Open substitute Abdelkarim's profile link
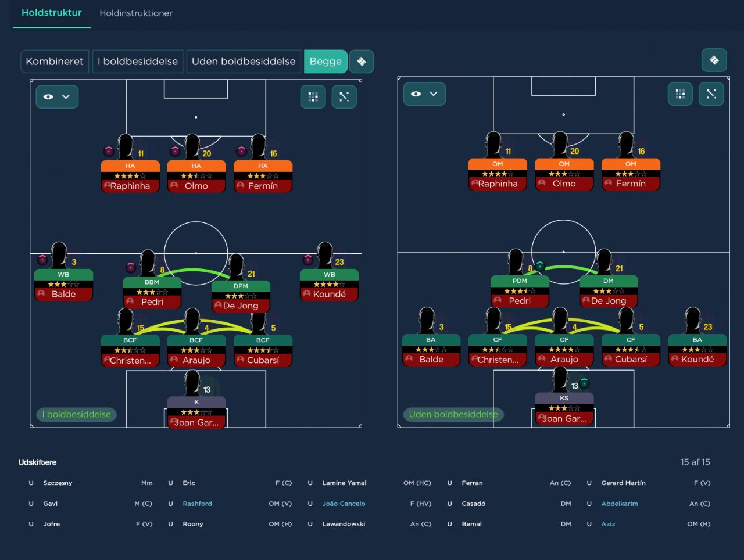The height and width of the screenshot is (560, 744). point(620,504)
